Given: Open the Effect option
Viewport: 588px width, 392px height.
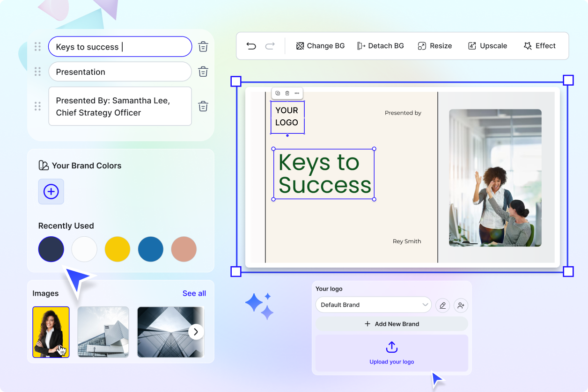Looking at the screenshot, I should point(539,46).
